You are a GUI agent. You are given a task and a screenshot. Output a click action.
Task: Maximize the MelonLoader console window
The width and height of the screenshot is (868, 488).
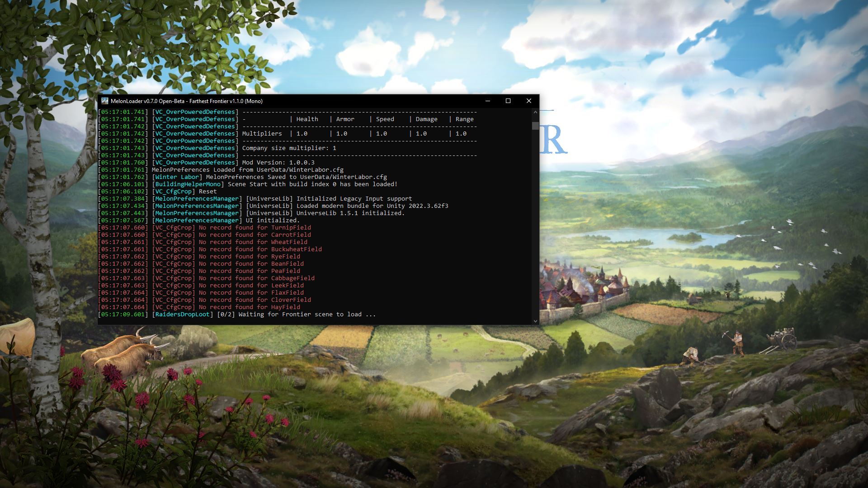pos(508,101)
